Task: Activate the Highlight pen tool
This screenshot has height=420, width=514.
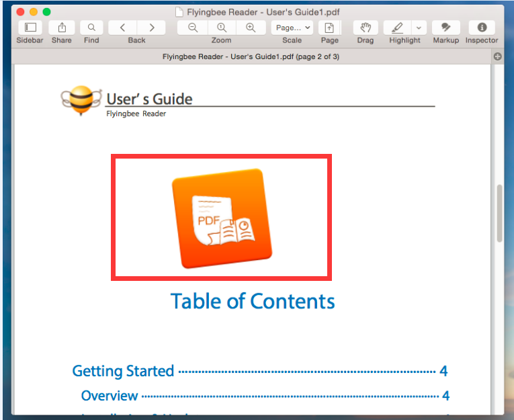Action: click(397, 28)
